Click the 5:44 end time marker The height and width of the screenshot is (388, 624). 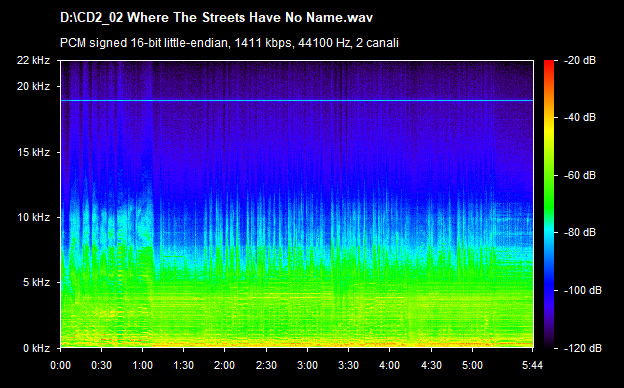pyautogui.click(x=532, y=365)
